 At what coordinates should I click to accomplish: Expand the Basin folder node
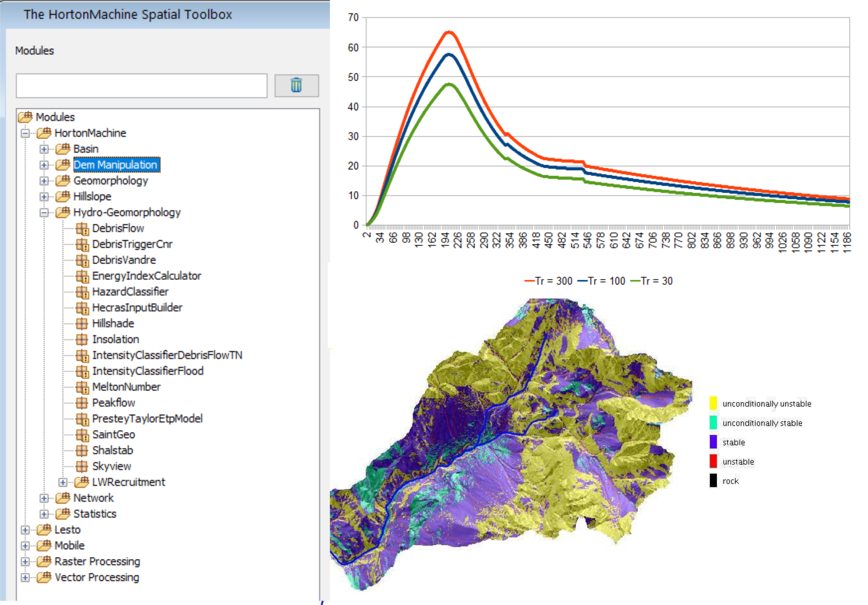point(44,149)
